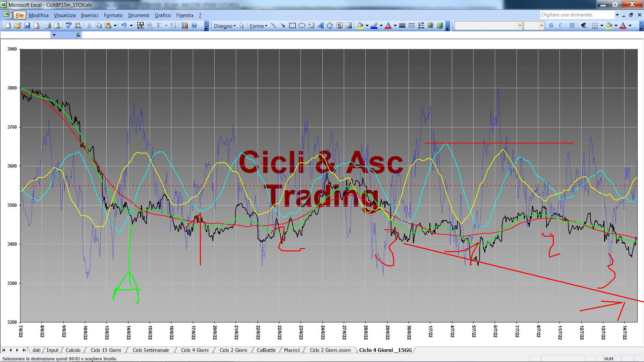Expand drawing Line Color dropdown arrow
The image size is (644, 362).
pos(381,25)
